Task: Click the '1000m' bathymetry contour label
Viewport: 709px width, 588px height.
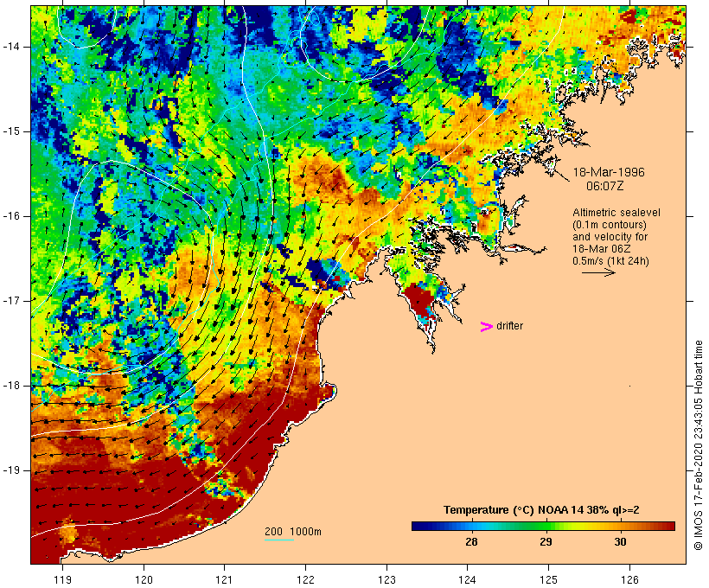Action: 306,532
